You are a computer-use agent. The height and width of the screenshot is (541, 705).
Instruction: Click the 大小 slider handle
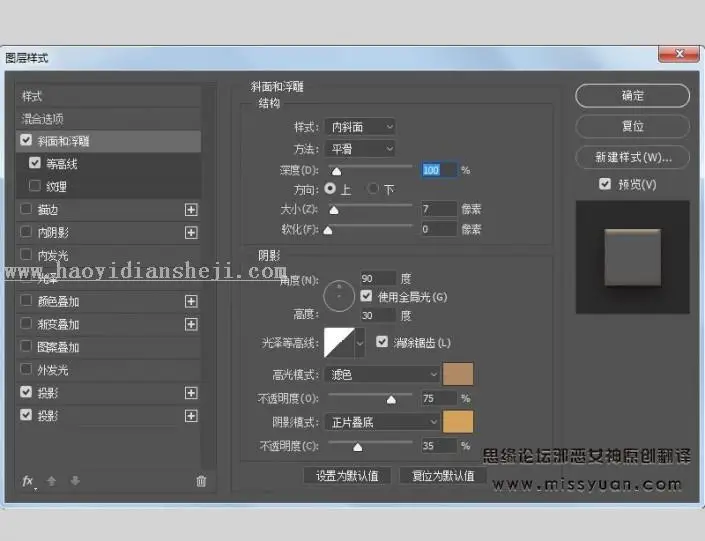click(334, 210)
